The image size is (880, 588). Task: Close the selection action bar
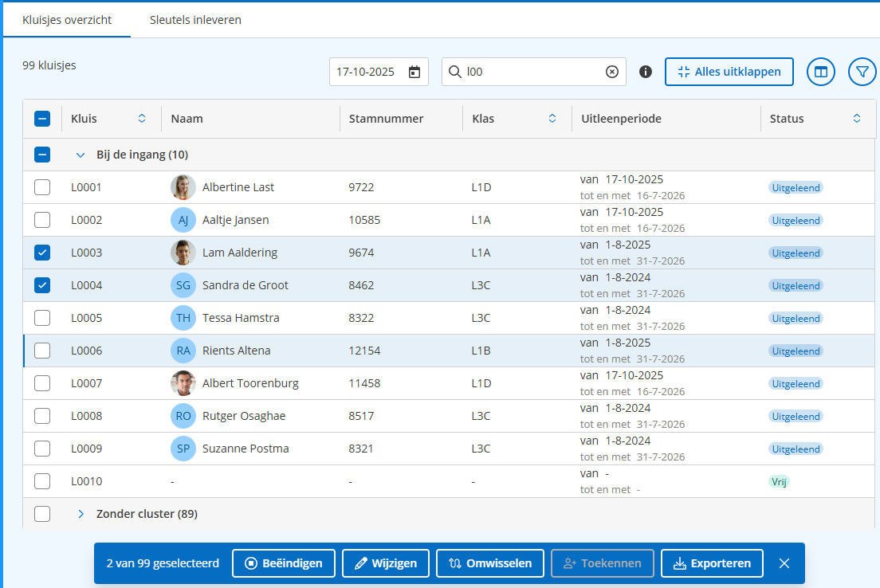point(784,563)
